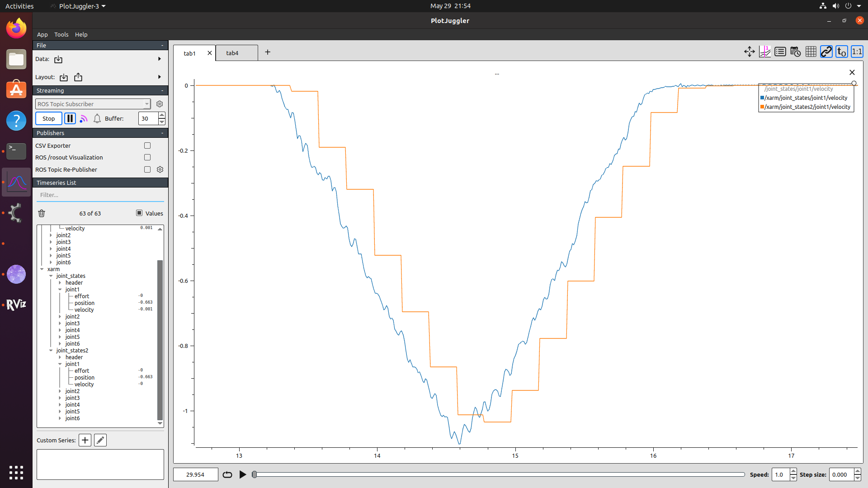Switch to the tab4 tab
This screenshot has width=868, height=488.
tap(232, 53)
